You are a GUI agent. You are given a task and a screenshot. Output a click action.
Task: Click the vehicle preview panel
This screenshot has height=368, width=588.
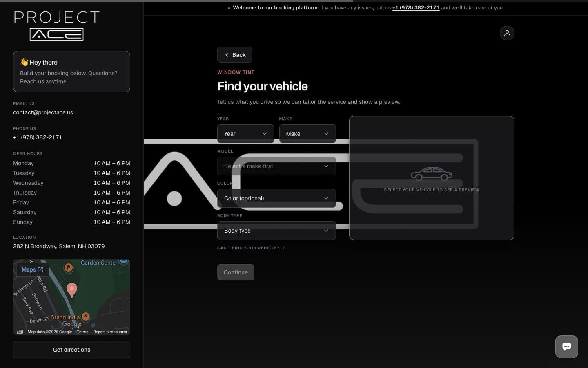pos(432,178)
